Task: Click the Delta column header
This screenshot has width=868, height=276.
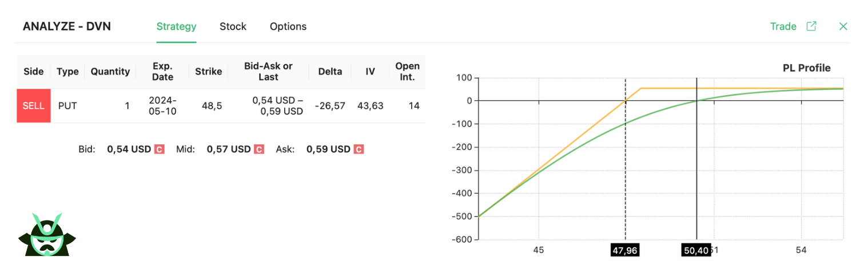Action: click(x=329, y=72)
